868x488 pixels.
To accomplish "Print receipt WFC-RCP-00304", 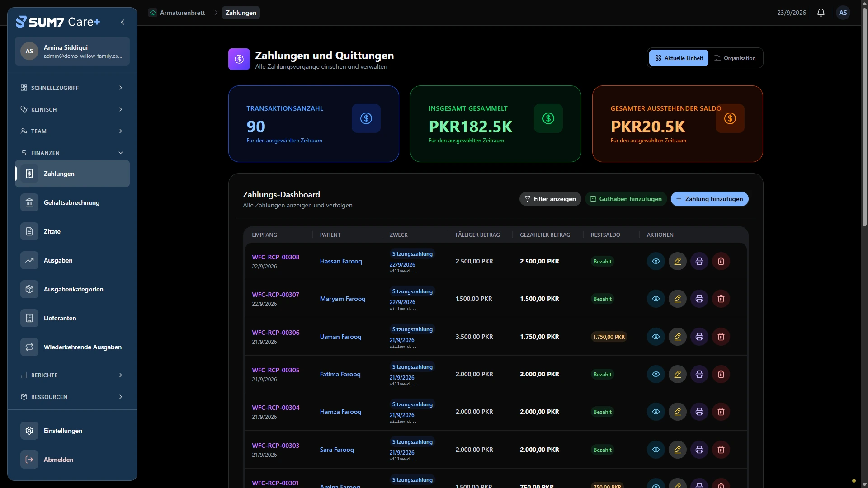I will (x=699, y=412).
